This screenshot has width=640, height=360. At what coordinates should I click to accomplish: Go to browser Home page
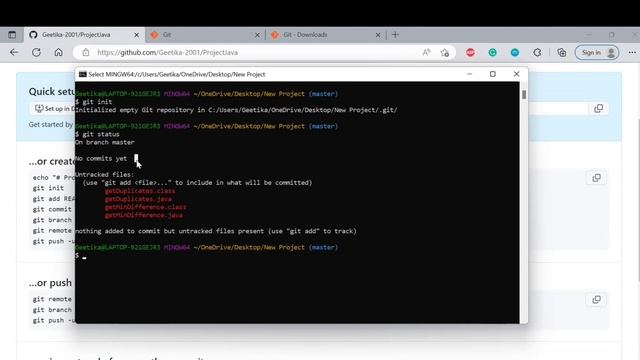[58, 52]
